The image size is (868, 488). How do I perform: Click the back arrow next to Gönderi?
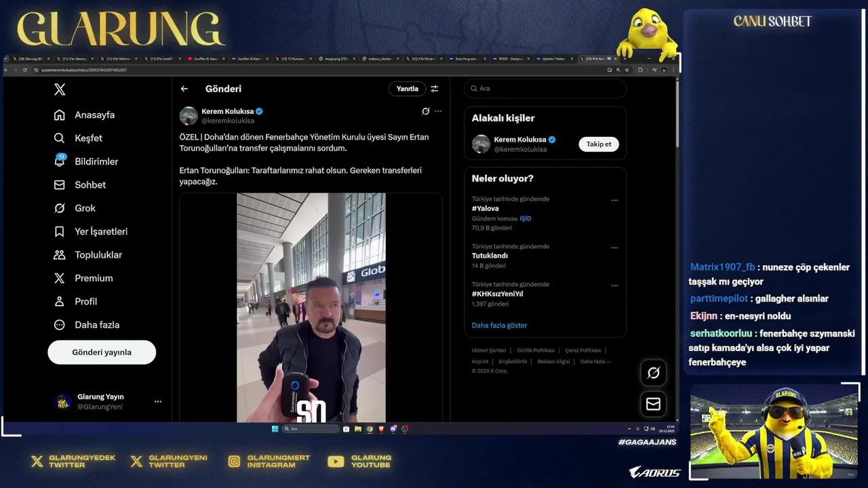coord(184,89)
